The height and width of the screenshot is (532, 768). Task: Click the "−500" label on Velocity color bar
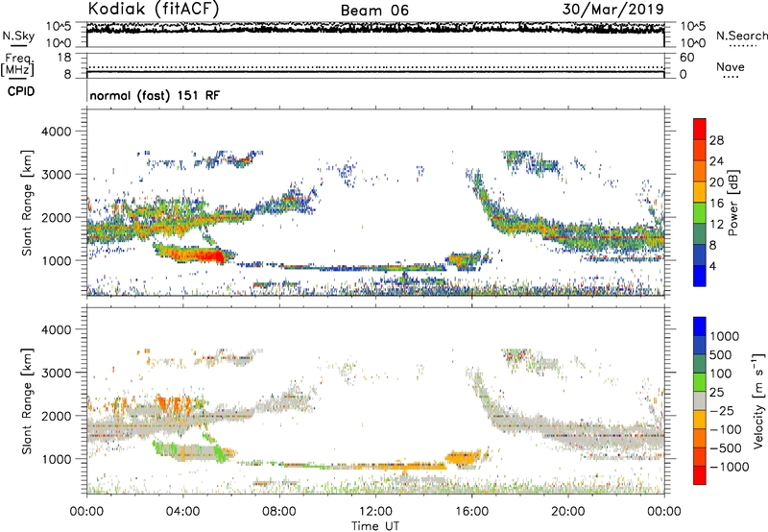(726, 448)
